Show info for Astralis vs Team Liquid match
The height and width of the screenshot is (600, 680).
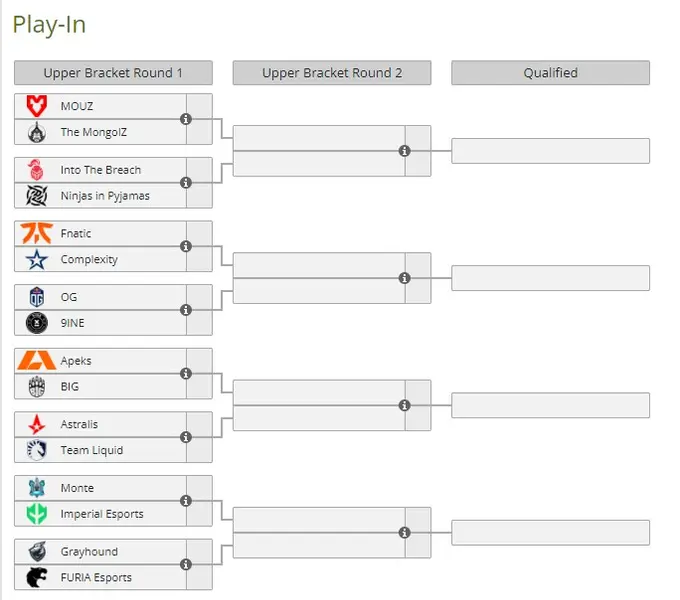tap(186, 437)
